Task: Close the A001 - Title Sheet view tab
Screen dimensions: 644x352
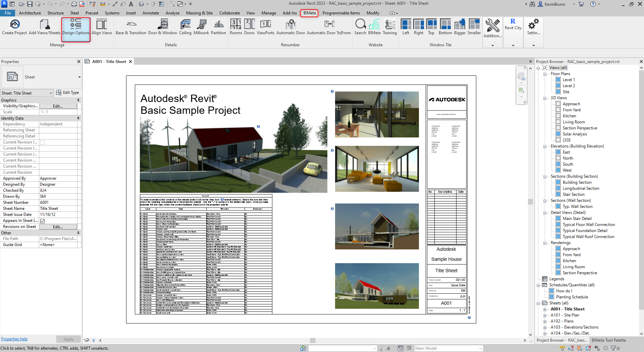Action: coord(130,62)
